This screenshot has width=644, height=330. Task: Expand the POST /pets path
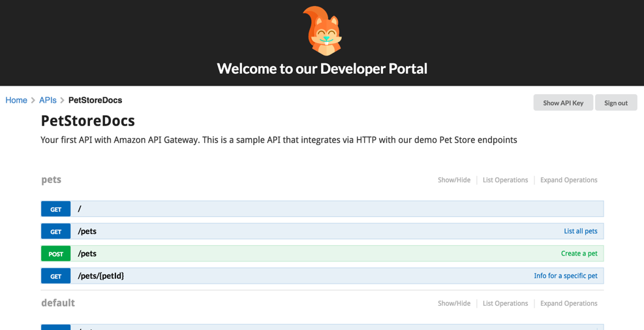click(87, 254)
